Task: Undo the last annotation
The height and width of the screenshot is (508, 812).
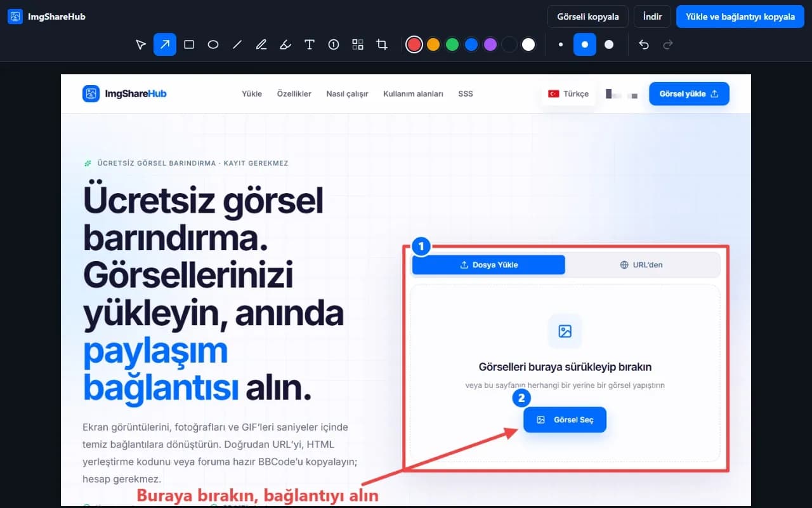Action: point(644,44)
